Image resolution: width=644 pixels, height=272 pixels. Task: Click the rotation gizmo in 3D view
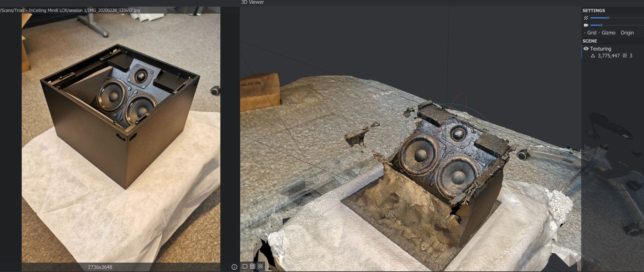[448, 139]
